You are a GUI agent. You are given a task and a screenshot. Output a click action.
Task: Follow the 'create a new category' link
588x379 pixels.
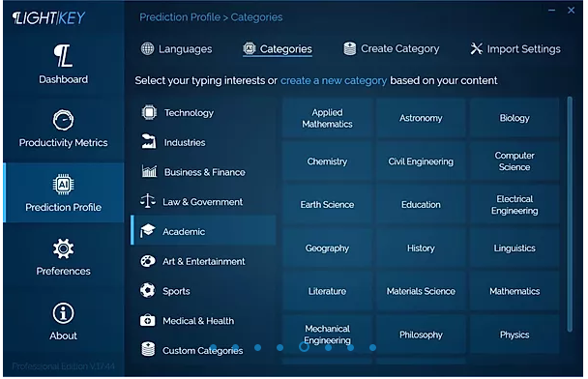pos(334,80)
